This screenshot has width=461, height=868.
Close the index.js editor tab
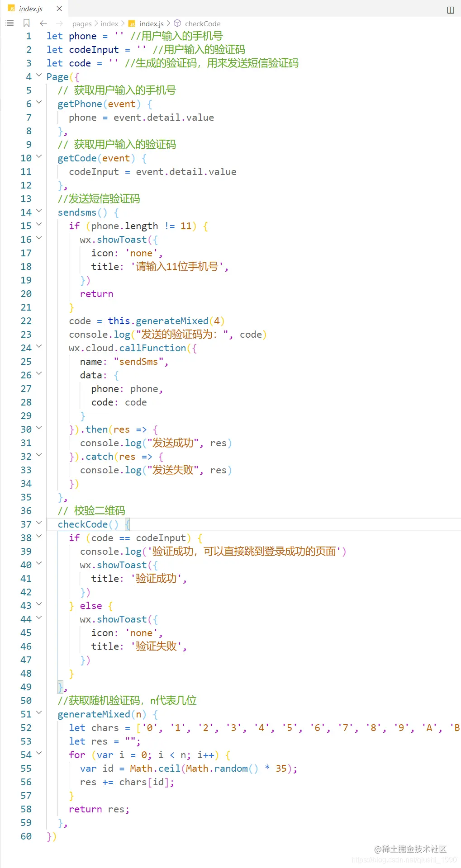(x=59, y=9)
